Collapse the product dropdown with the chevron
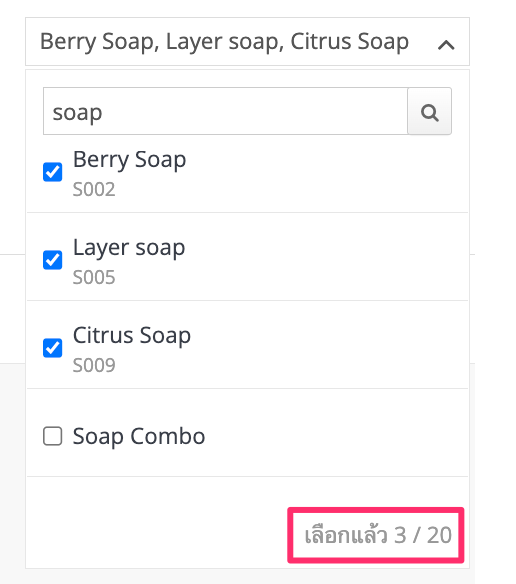516x584 pixels. click(446, 45)
